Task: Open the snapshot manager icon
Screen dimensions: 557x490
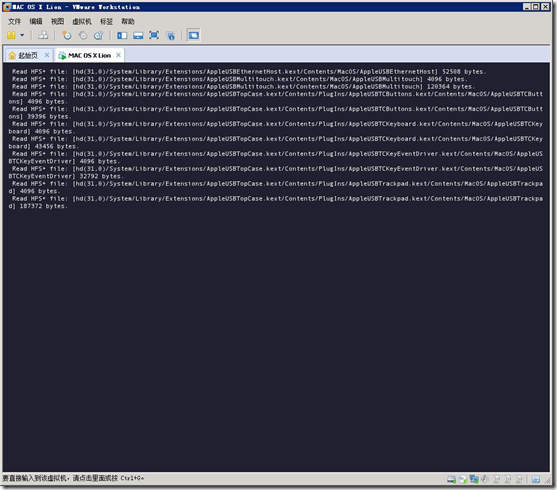Action: click(x=98, y=35)
